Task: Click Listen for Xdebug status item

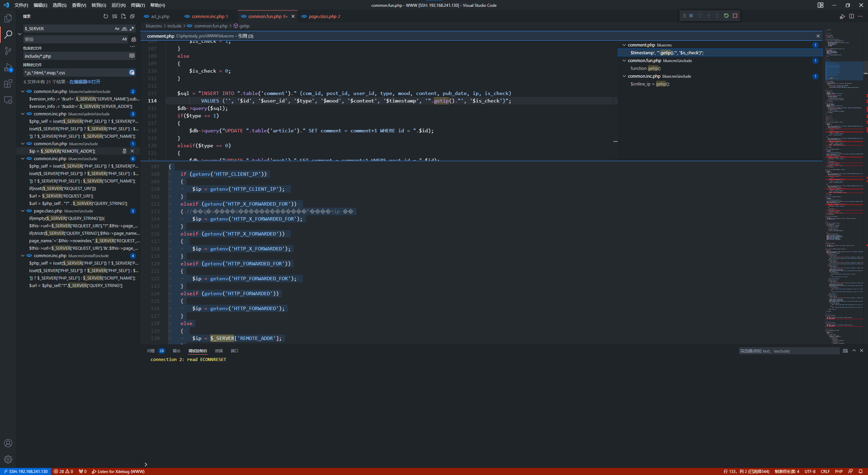Action: [118, 472]
